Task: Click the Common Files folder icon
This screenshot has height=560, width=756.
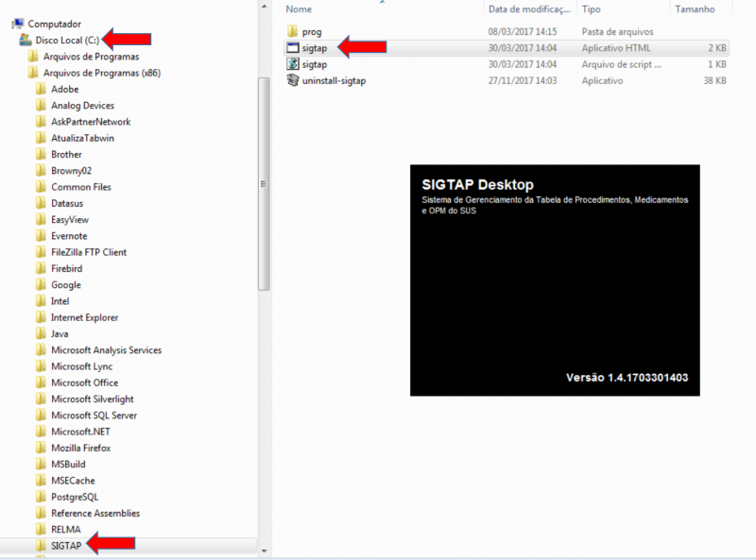Action: click(x=41, y=187)
